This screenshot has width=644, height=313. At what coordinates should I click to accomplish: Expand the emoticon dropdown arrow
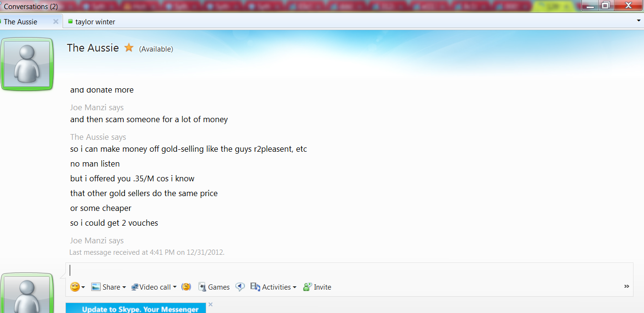(84, 287)
